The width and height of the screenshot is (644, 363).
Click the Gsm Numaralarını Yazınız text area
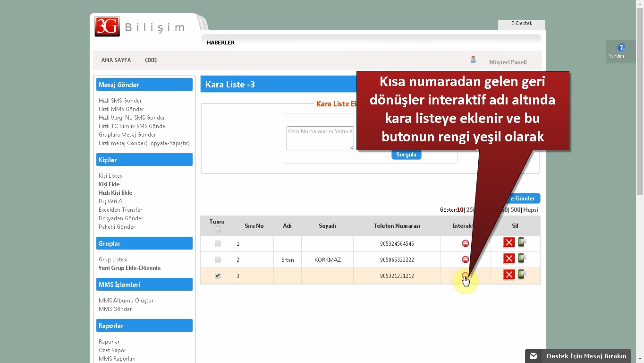tap(320, 138)
